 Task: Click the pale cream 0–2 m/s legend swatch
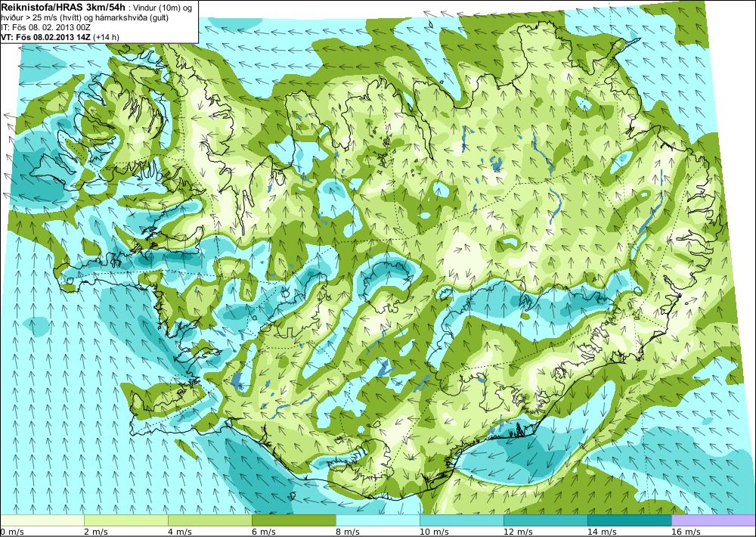point(42,520)
